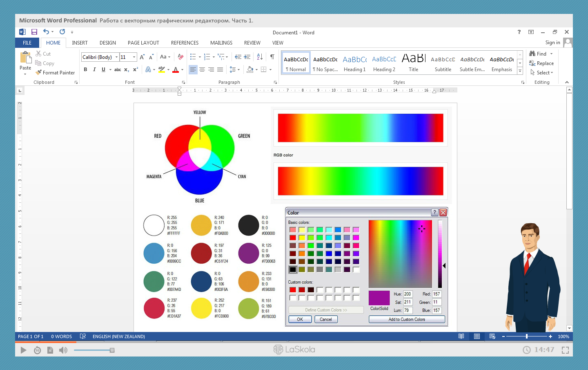588x370 pixels.
Task: Open the font name dropdown
Action: pyautogui.click(x=116, y=57)
